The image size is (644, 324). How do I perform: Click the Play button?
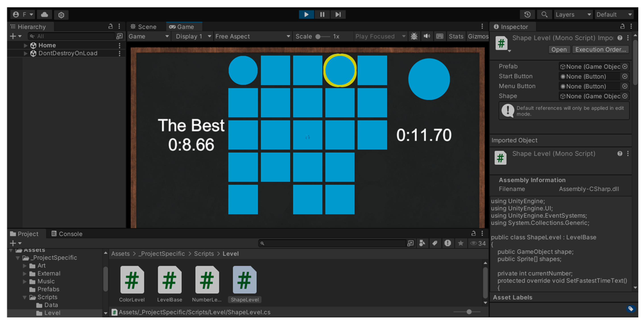coord(306,14)
